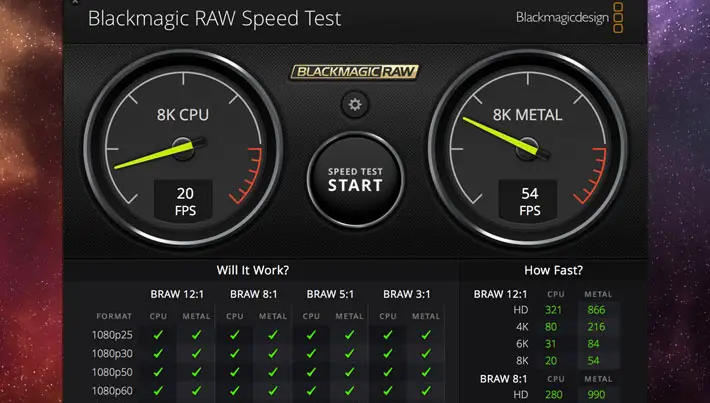Click the 8K METAL gauge FPS readout
The width and height of the screenshot is (710, 403).
pos(529,201)
